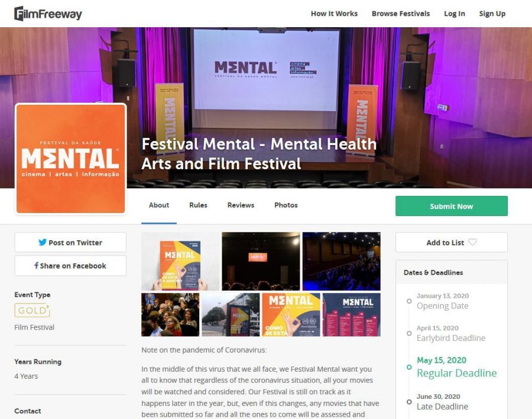Click the Facebook f icon
The image size is (532, 419).
click(36, 265)
